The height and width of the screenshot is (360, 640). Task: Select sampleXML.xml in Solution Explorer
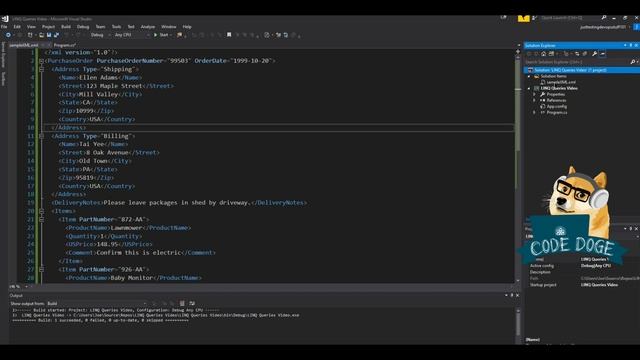(x=561, y=82)
